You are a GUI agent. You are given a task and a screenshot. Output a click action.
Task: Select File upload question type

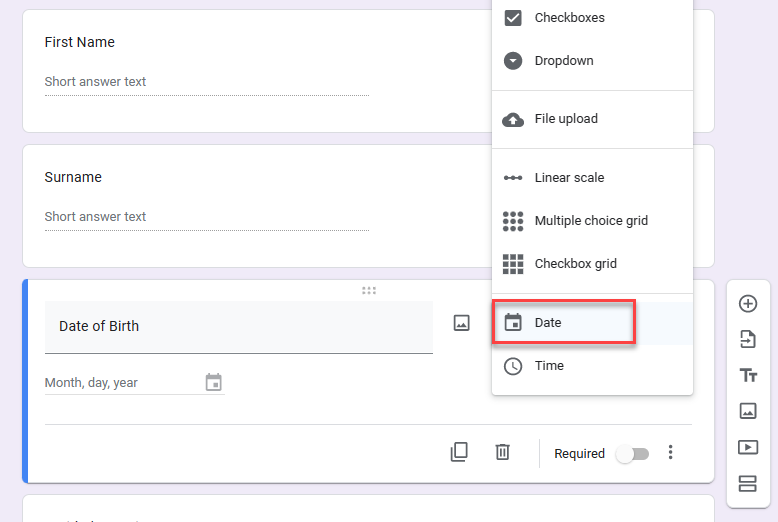tap(565, 119)
